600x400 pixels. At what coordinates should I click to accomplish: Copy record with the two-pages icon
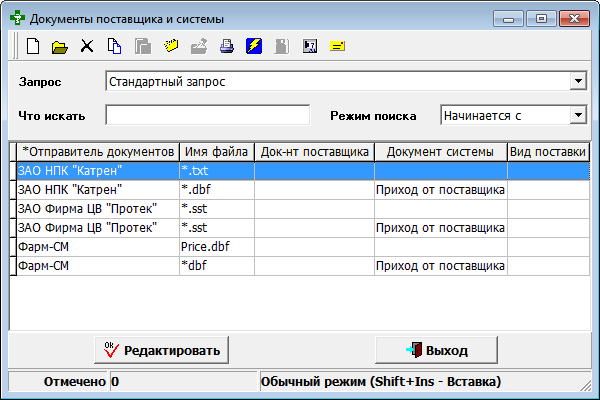114,46
